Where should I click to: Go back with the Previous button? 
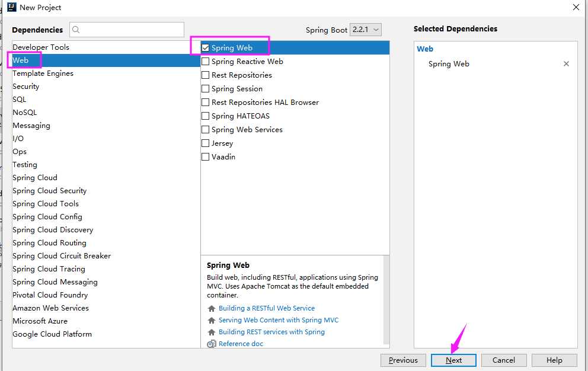403,360
